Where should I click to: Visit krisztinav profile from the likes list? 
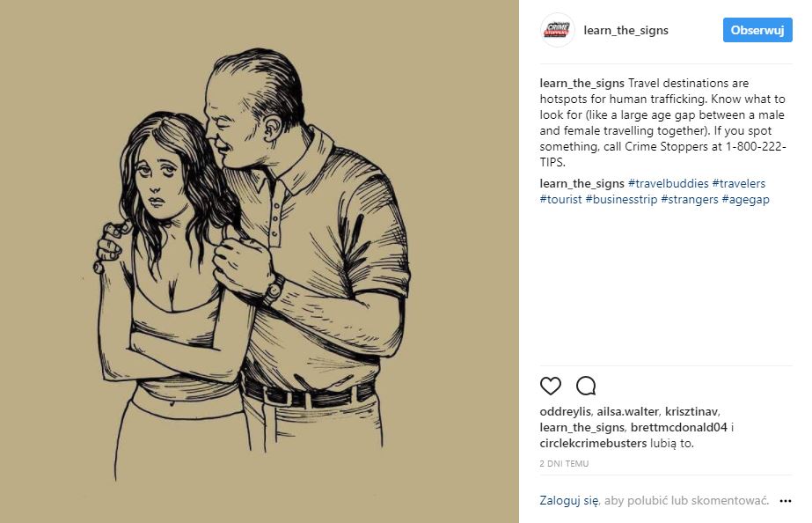coord(691,411)
